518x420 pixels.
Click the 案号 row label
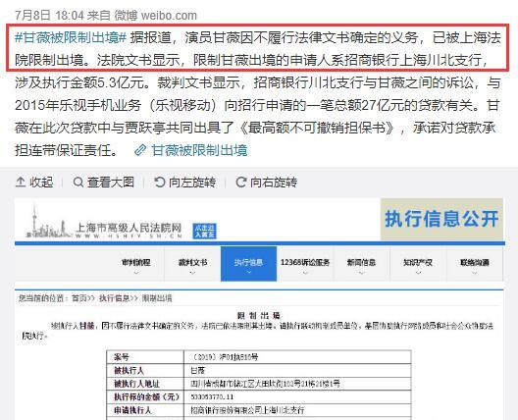pyautogui.click(x=122, y=357)
